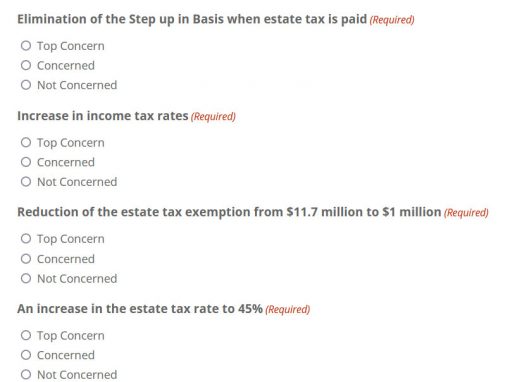Mark Not Concerned for Step up in Basis
The height and width of the screenshot is (382, 510).
click(26, 85)
